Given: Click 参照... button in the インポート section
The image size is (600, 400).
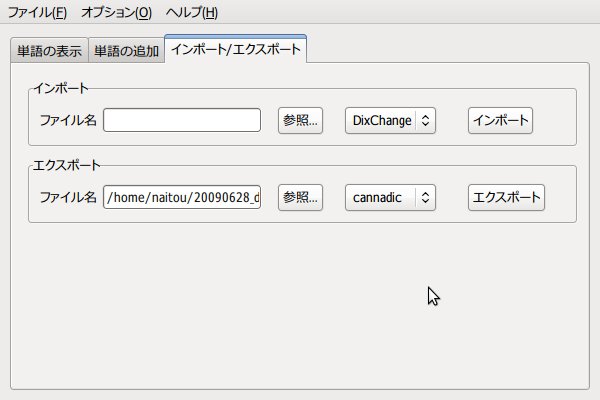Looking at the screenshot, I should [300, 121].
